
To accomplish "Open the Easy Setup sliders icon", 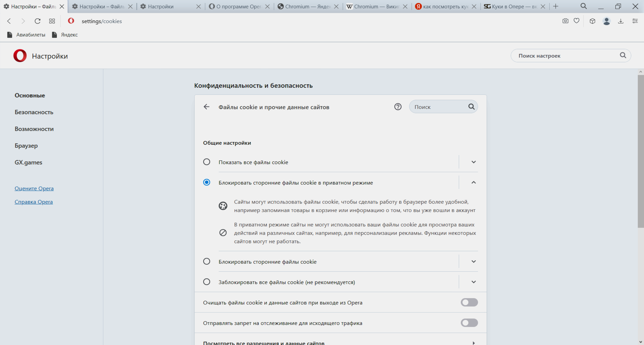I will [x=635, y=21].
